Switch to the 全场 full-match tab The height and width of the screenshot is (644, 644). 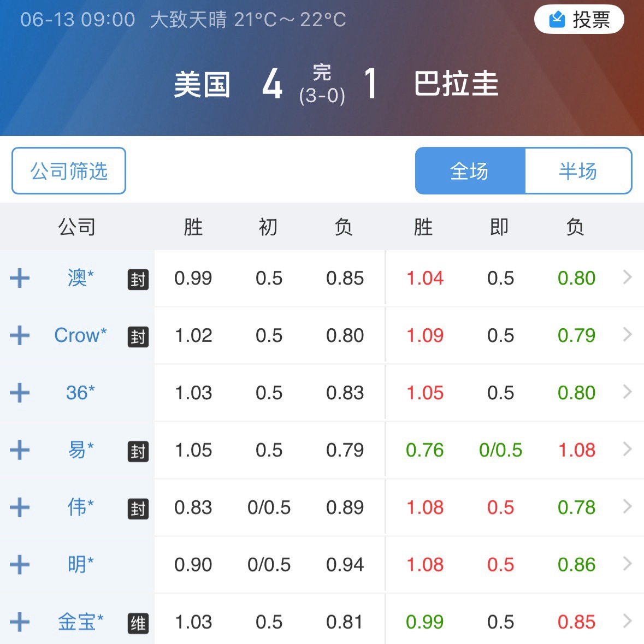(470, 171)
